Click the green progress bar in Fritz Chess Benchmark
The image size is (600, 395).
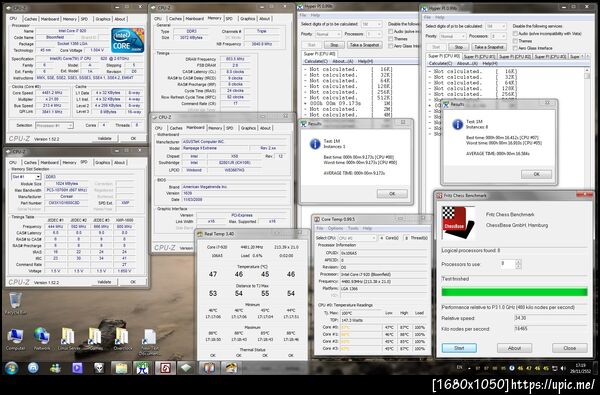[x=514, y=292]
